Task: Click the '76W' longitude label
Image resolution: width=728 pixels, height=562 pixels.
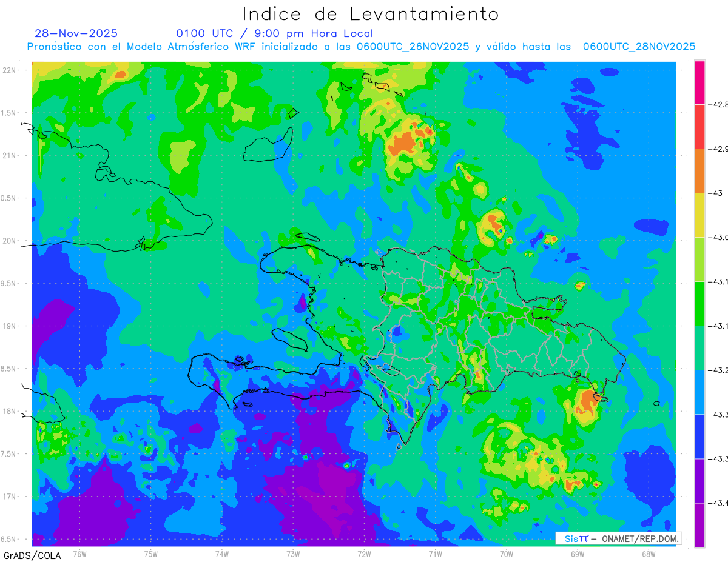Action: tap(79, 554)
